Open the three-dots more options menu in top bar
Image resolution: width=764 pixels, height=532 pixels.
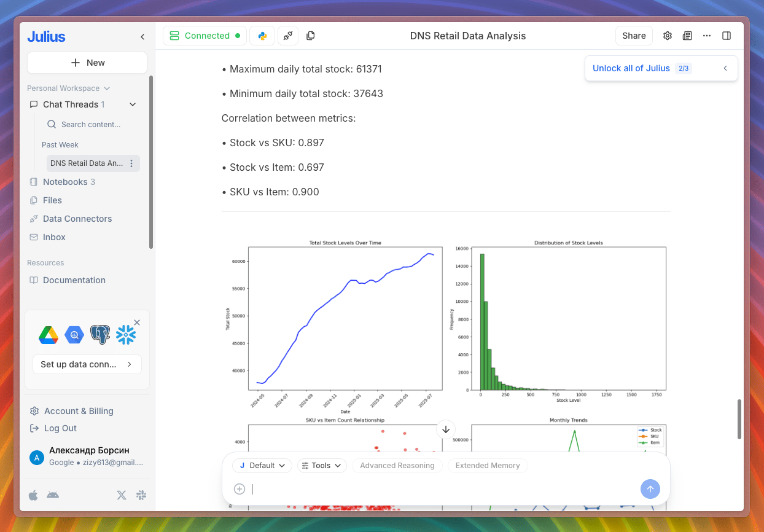[707, 36]
